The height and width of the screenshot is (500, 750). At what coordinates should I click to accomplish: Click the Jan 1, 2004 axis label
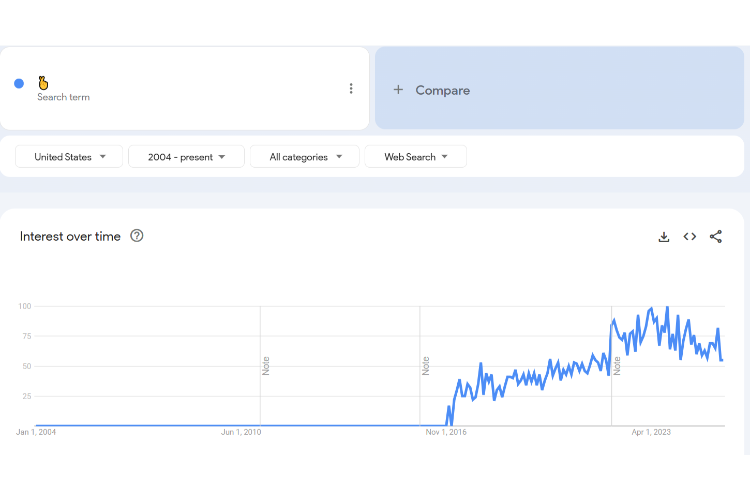coord(36,433)
